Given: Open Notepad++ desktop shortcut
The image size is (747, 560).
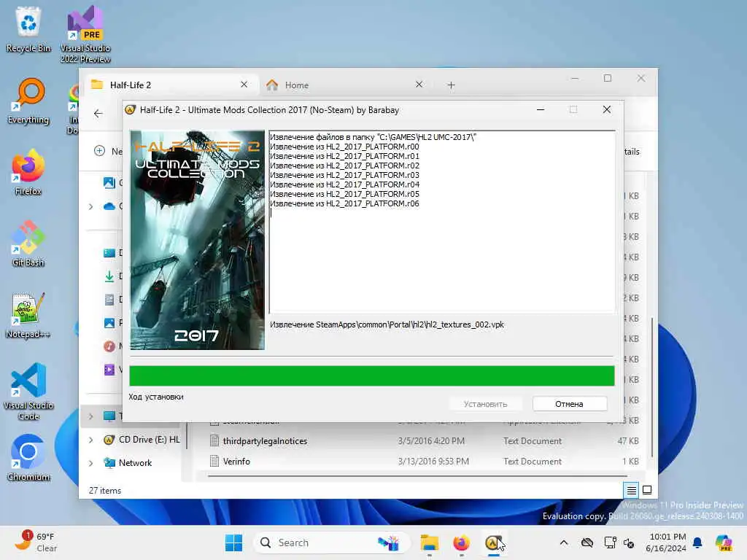Looking at the screenshot, I should 28,315.
